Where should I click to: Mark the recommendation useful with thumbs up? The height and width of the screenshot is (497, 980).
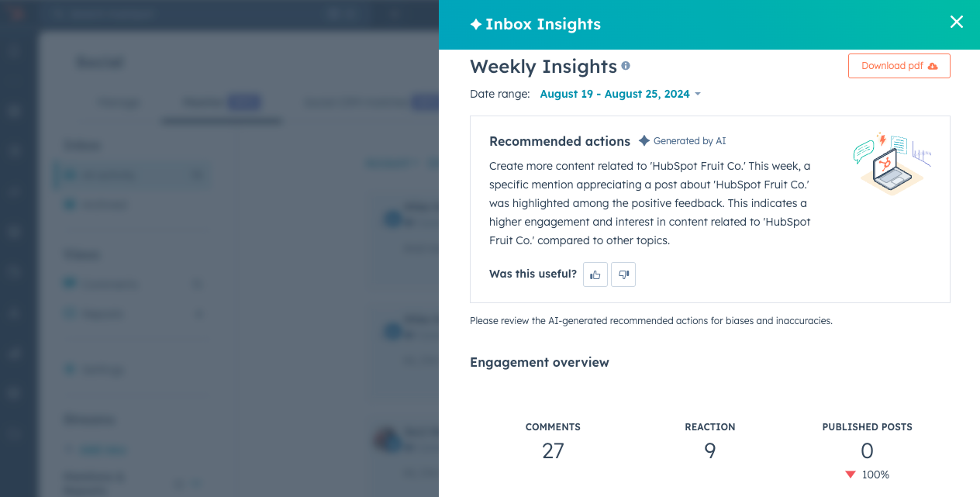coord(595,274)
